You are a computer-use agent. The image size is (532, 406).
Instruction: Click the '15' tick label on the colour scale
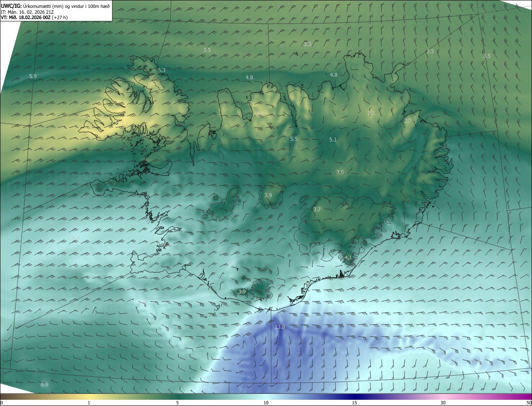(355, 403)
